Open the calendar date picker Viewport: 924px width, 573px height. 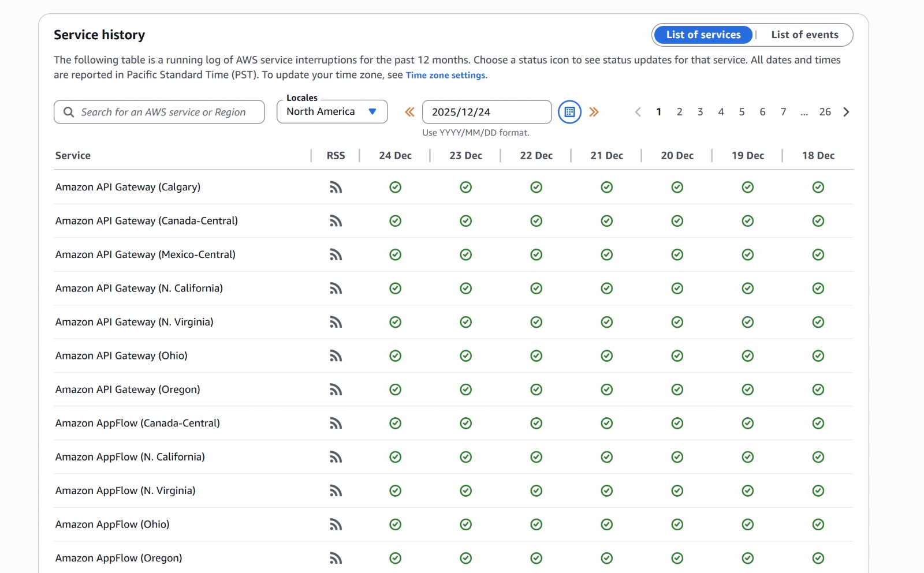click(569, 112)
